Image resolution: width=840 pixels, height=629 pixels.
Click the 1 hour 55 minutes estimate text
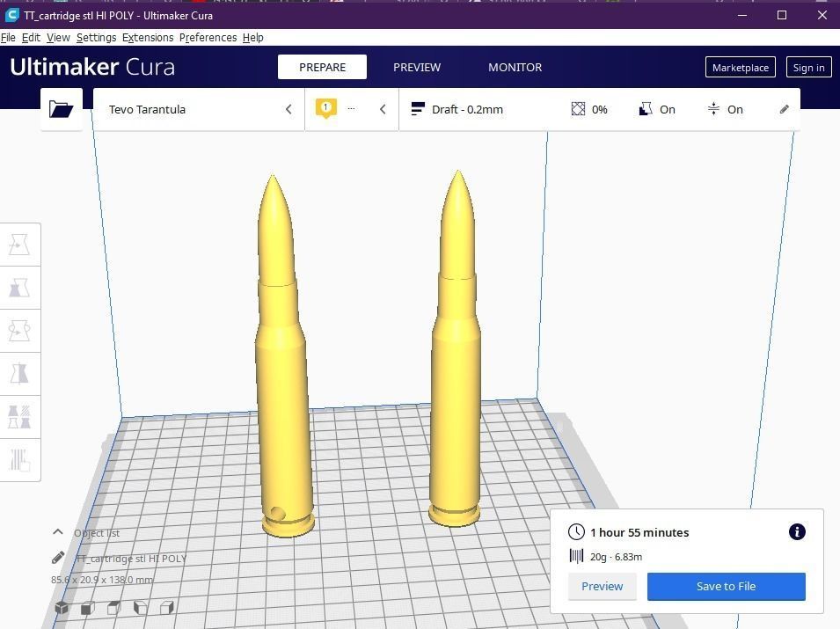[639, 532]
